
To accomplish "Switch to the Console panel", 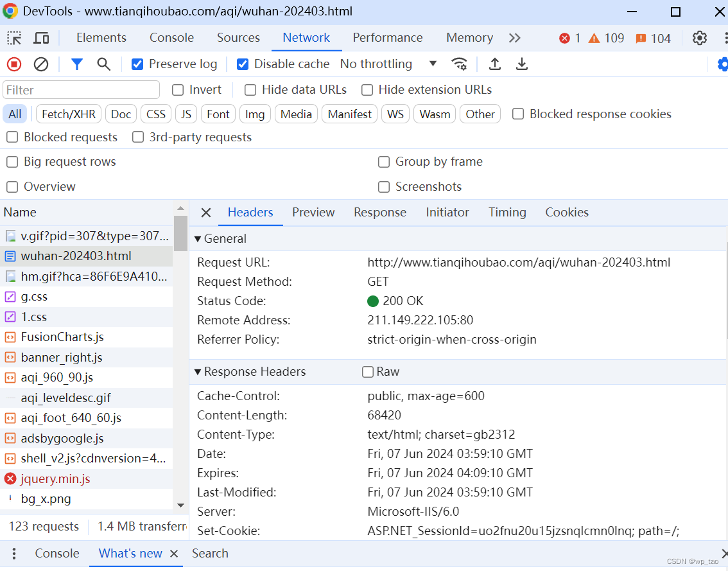I will [171, 38].
